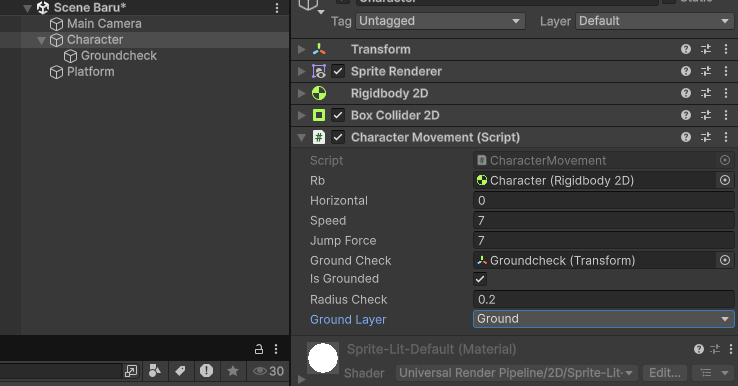This screenshot has height=386, width=738.
Task: Click the Character Movement script icon
Action: pos(319,137)
